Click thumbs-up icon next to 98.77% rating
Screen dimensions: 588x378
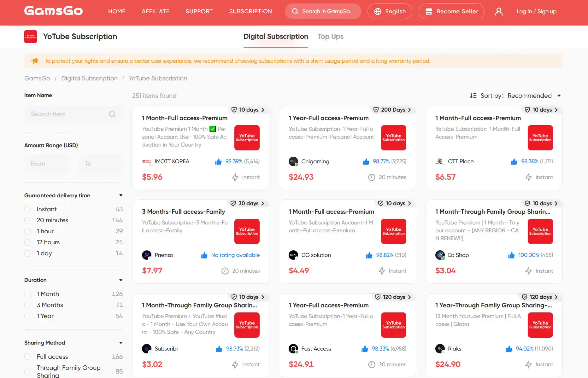(x=366, y=162)
